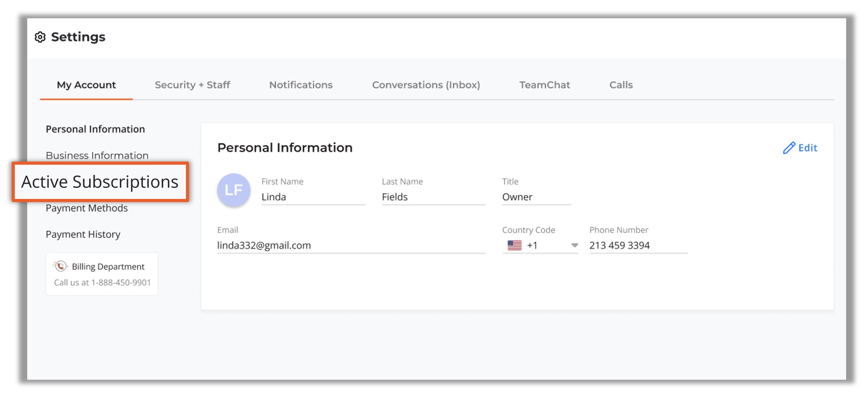
Task: Switch to the TeamChat tab
Action: (x=545, y=85)
